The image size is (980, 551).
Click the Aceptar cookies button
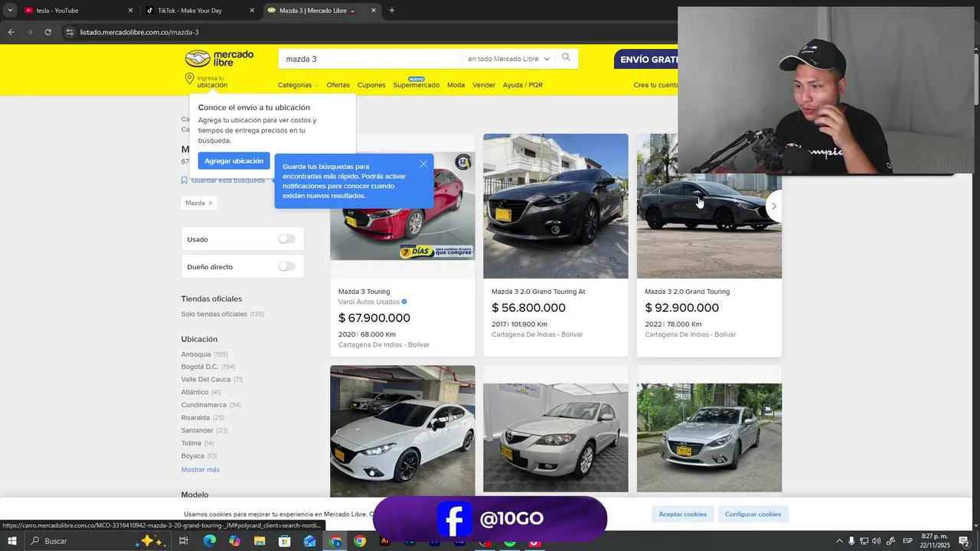(683, 514)
